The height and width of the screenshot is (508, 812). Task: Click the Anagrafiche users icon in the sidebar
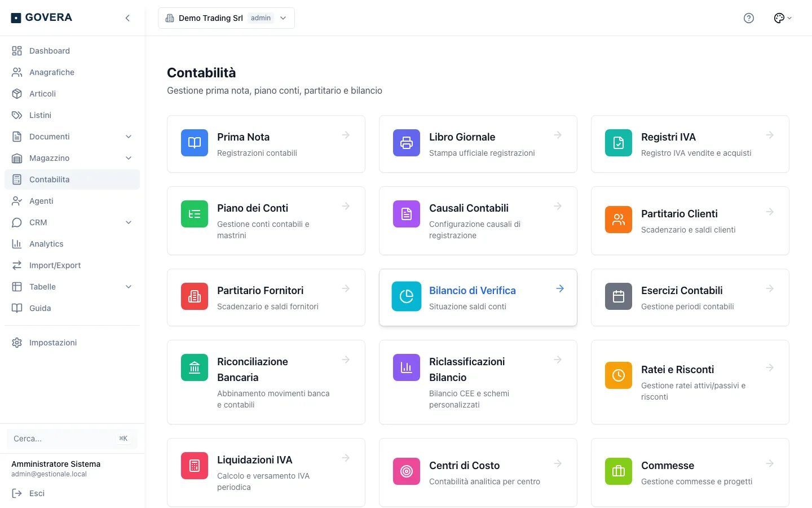(17, 72)
